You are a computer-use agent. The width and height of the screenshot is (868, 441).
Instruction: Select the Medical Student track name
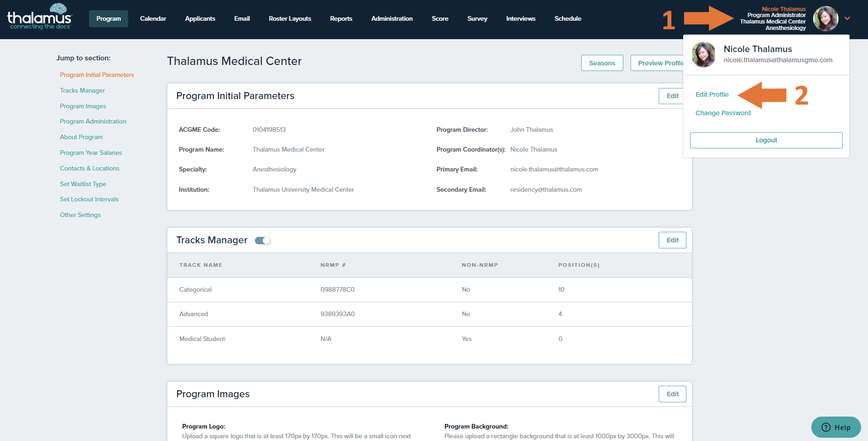point(202,339)
